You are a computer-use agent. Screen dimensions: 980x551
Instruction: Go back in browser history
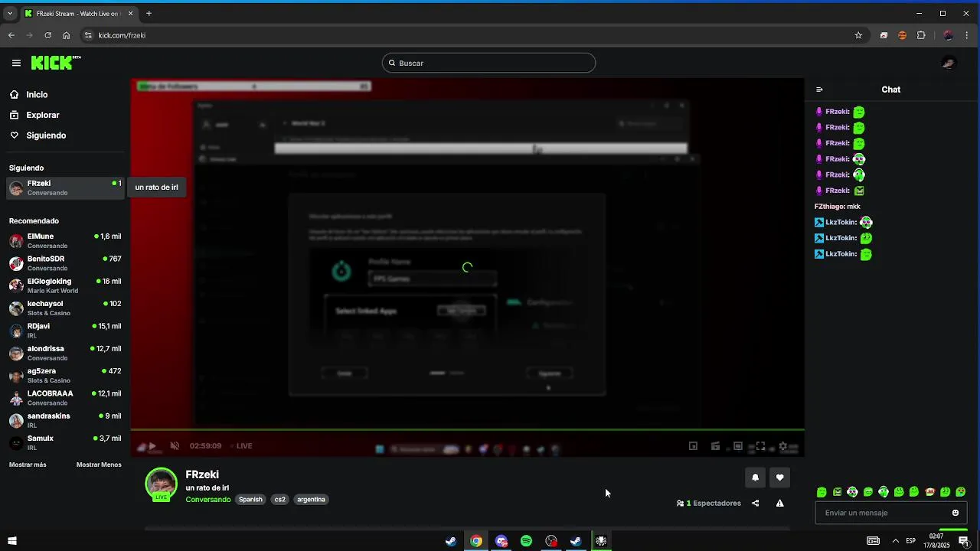(x=11, y=35)
